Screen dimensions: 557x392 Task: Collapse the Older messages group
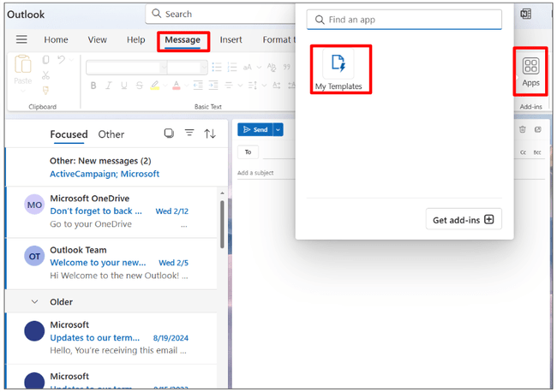[35, 302]
